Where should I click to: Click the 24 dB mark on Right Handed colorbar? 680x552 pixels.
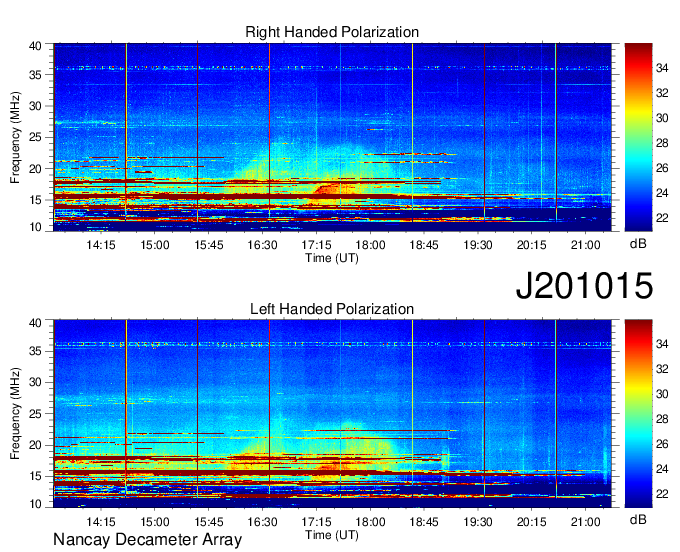click(x=662, y=193)
